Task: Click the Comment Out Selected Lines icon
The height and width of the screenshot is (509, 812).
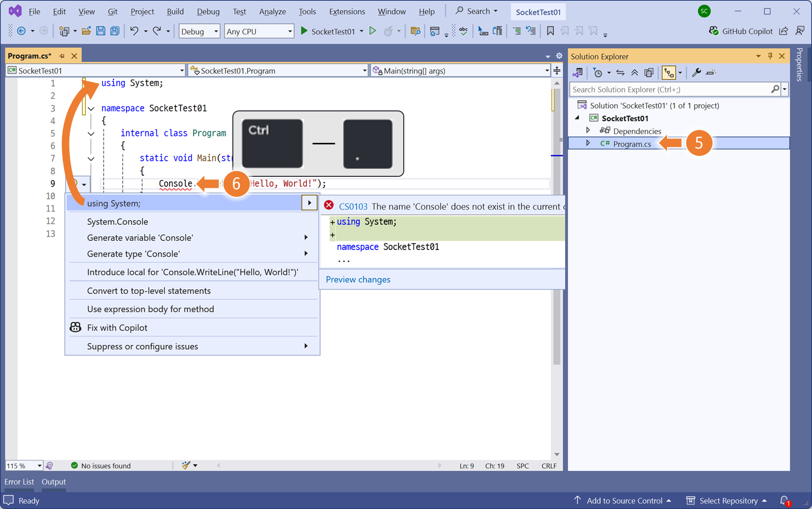Action: 517,31
